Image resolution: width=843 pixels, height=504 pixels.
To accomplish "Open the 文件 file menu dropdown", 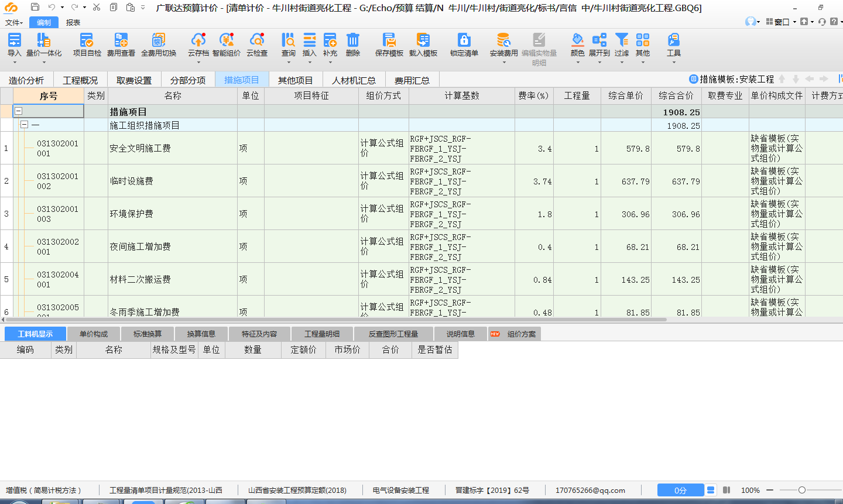I will tap(14, 23).
